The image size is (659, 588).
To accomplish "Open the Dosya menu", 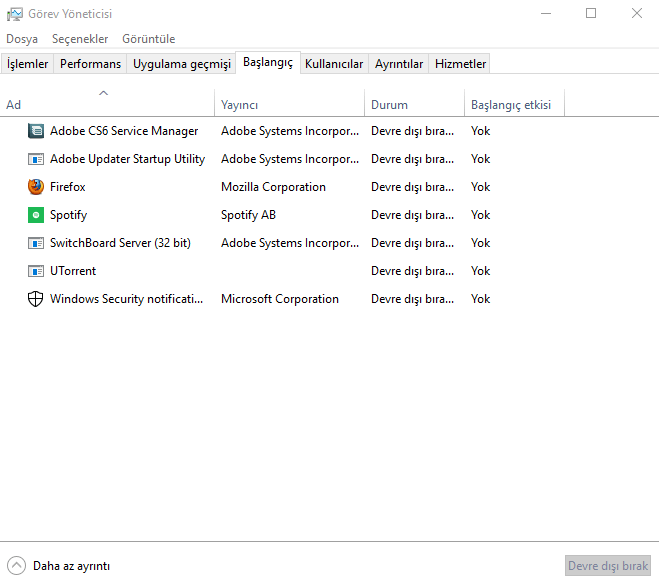I will click(x=22, y=39).
